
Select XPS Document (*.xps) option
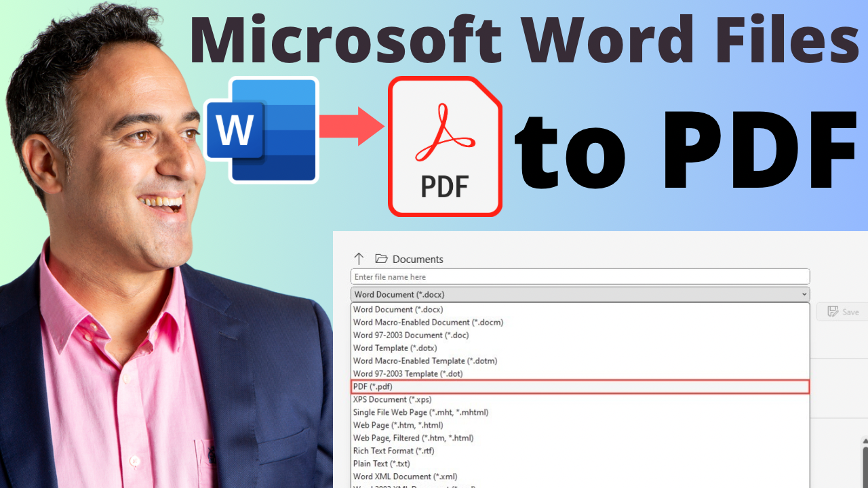point(580,400)
